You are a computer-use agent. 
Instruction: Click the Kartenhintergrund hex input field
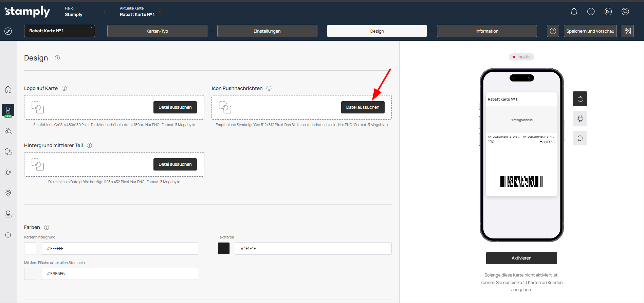[119, 248]
